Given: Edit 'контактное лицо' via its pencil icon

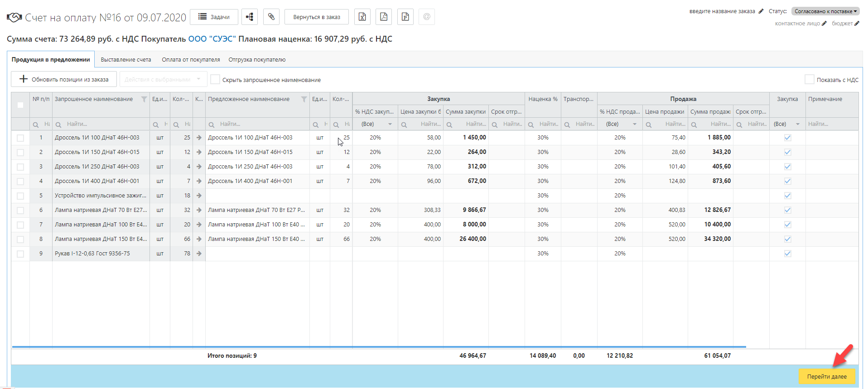Looking at the screenshot, I should pyautogui.click(x=824, y=24).
